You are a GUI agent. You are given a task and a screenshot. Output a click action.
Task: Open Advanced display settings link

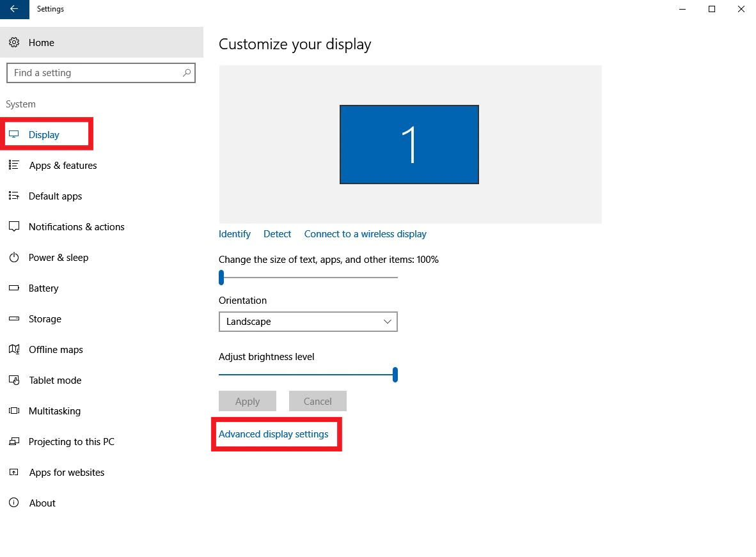(273, 434)
